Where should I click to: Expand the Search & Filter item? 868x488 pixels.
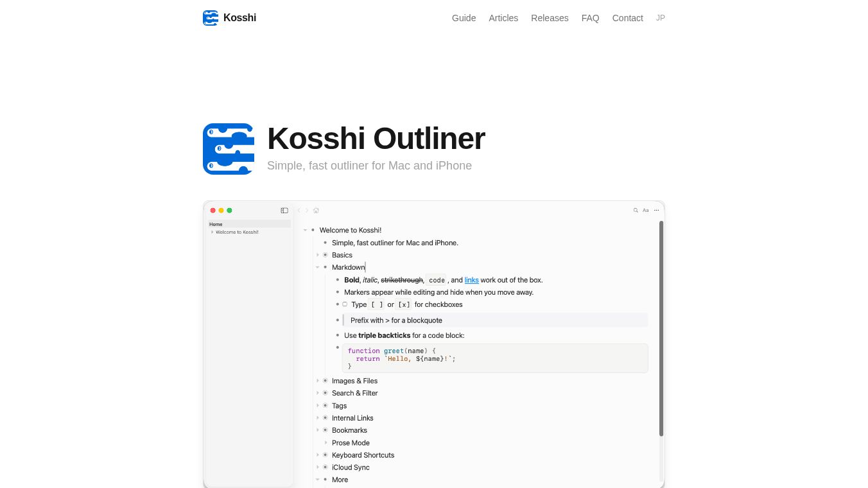pyautogui.click(x=317, y=393)
